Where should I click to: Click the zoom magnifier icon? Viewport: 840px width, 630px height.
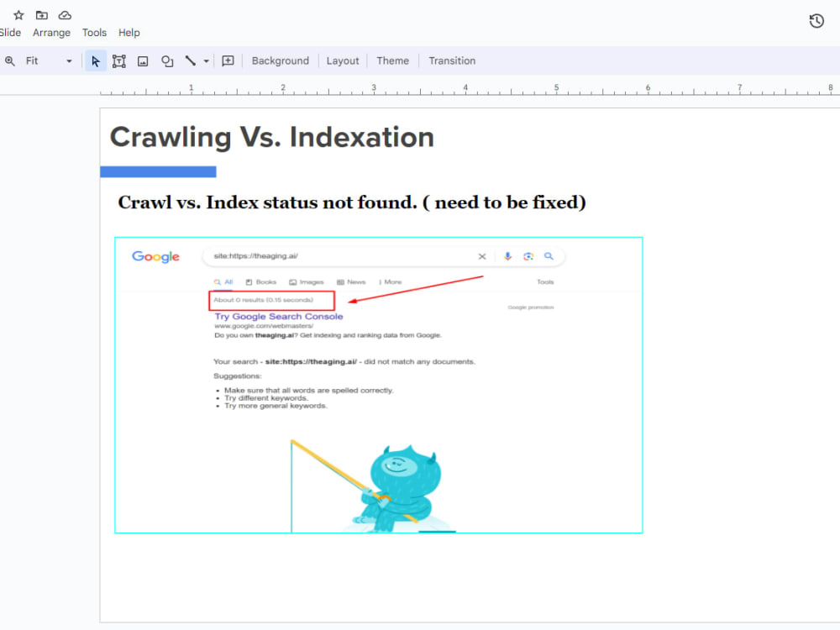[9, 61]
